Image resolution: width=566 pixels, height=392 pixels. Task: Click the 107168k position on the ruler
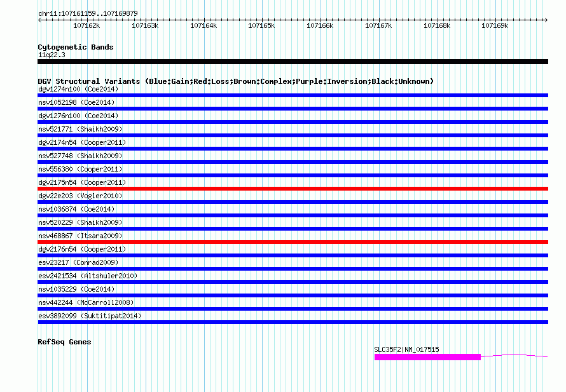pos(437,25)
